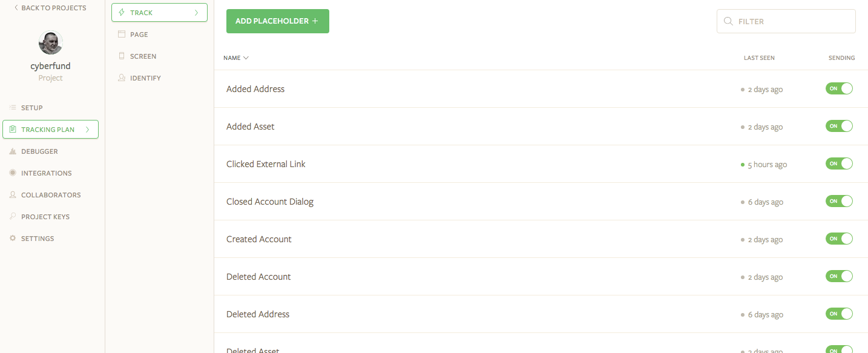
Task: Click the Identify user icon
Action: coord(122,78)
